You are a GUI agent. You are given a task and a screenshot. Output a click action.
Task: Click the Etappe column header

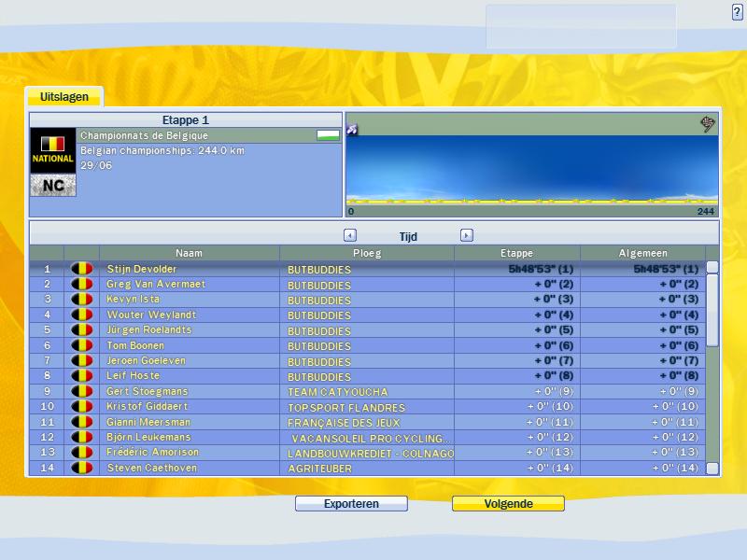point(516,253)
